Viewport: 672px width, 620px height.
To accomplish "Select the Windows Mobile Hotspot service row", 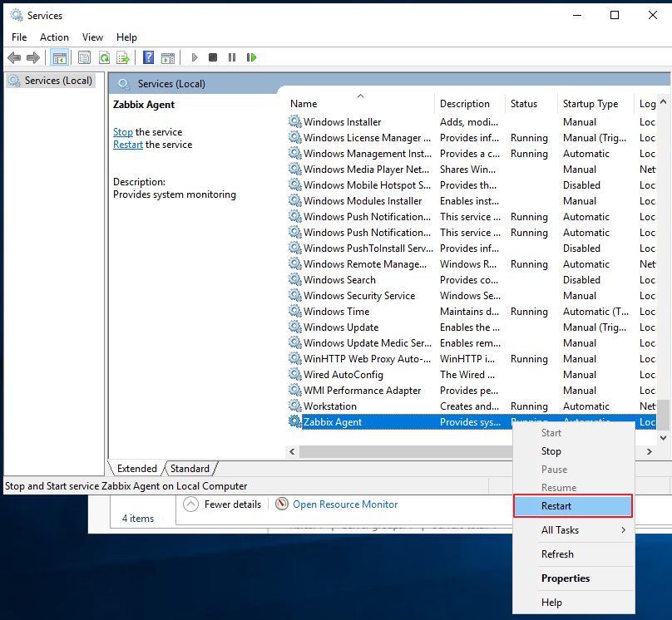I will tap(472, 185).
